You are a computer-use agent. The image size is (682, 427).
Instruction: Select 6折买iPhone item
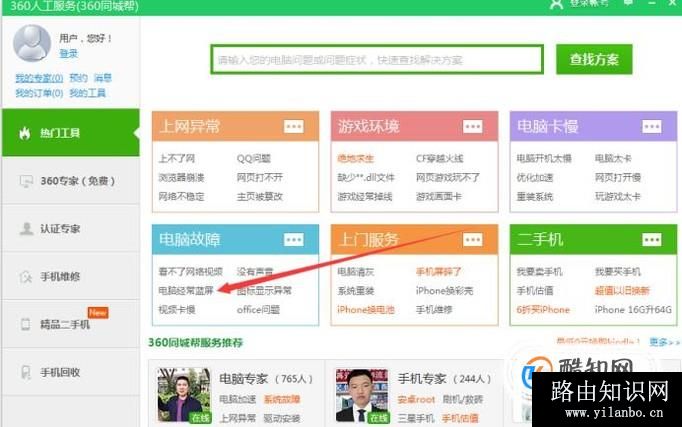(x=543, y=310)
